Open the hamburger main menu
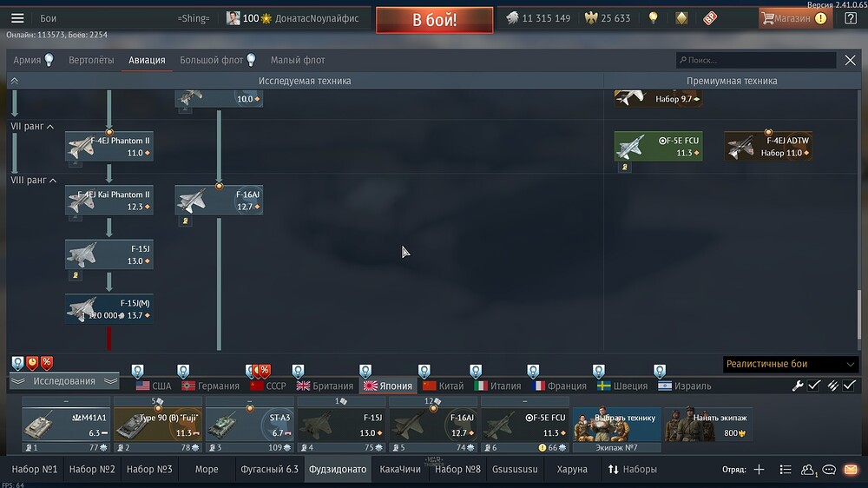868x488 pixels. [17, 18]
